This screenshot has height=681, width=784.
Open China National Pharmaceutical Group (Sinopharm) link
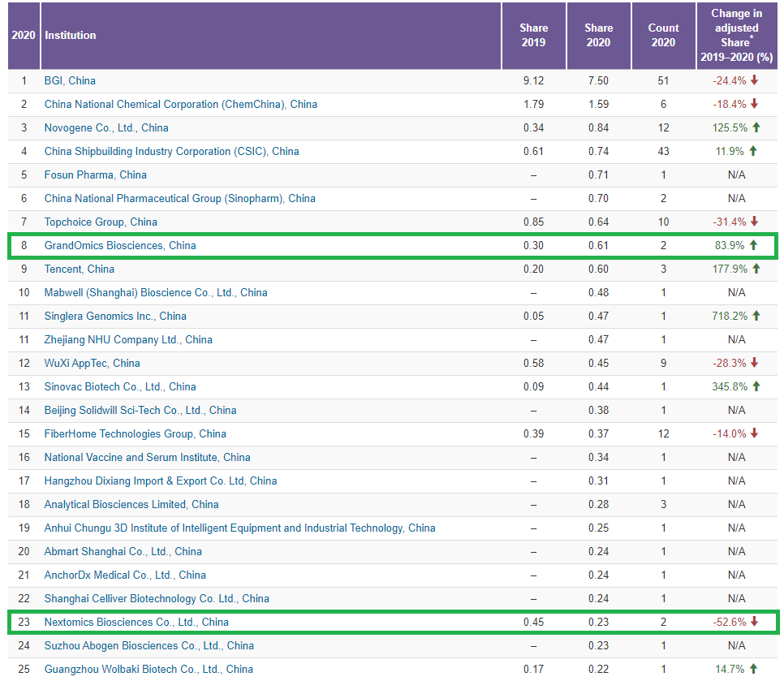[x=179, y=198]
